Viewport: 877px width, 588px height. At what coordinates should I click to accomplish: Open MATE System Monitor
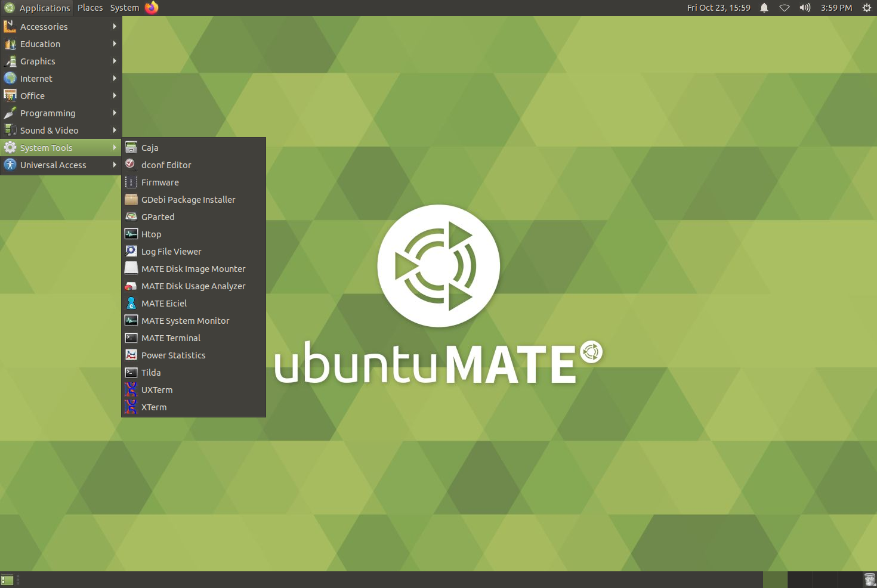(x=185, y=321)
